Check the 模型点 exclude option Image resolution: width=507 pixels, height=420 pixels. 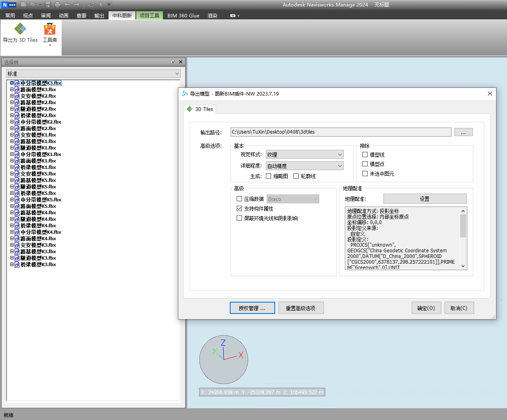(x=365, y=164)
